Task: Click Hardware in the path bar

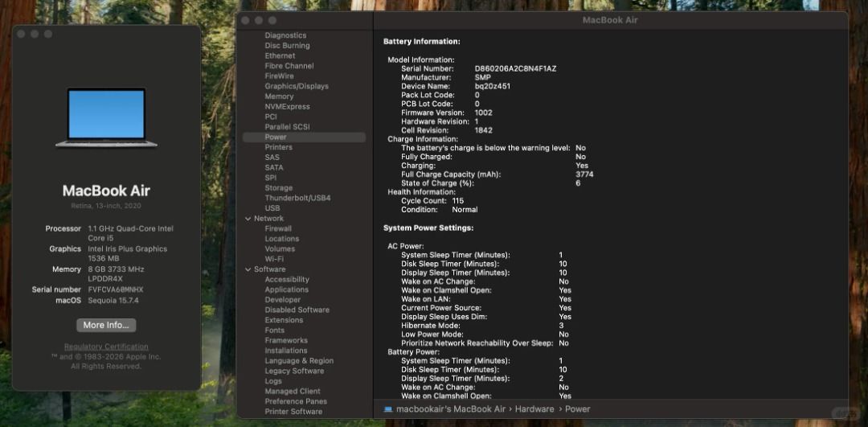Action: (x=534, y=409)
